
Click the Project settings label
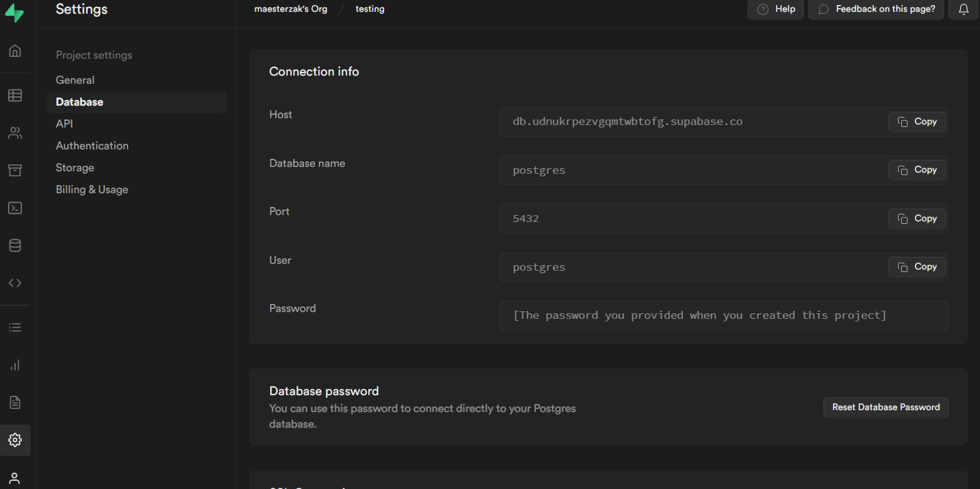[x=94, y=55]
